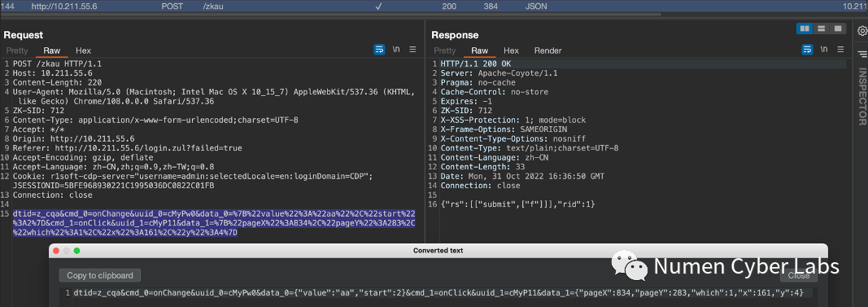
Task: Switch Request view to Raw tab
Action: pos(51,50)
